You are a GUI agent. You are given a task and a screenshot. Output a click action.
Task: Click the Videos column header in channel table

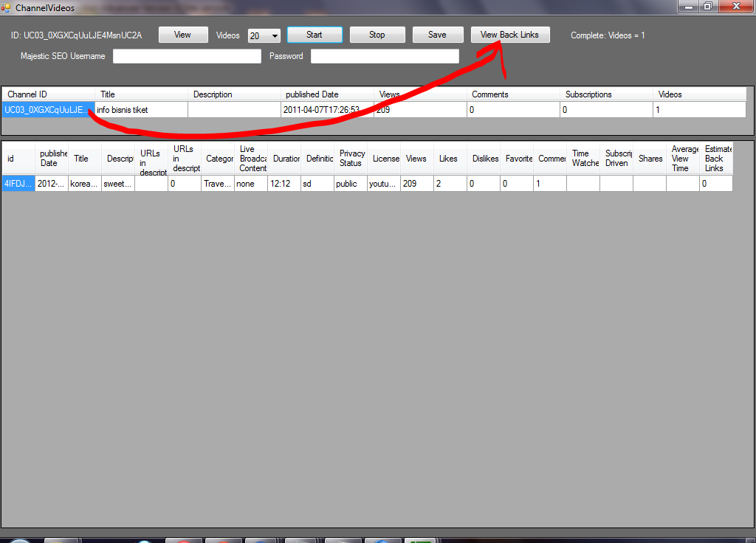coord(700,94)
